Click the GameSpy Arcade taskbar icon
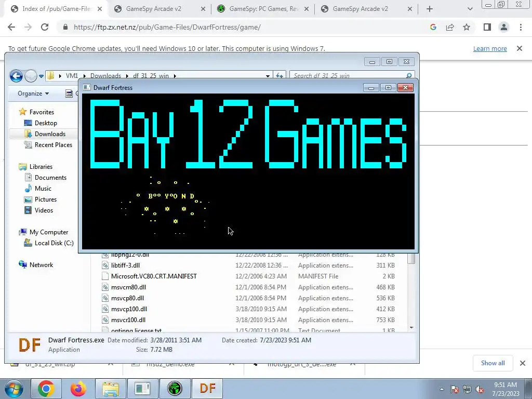The image size is (532, 399). coord(175,389)
